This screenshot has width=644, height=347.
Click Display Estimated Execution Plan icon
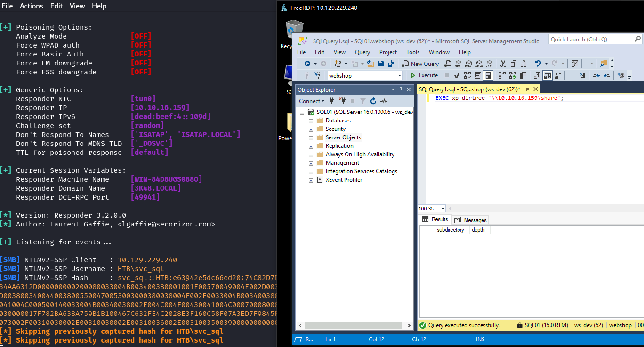click(x=467, y=75)
